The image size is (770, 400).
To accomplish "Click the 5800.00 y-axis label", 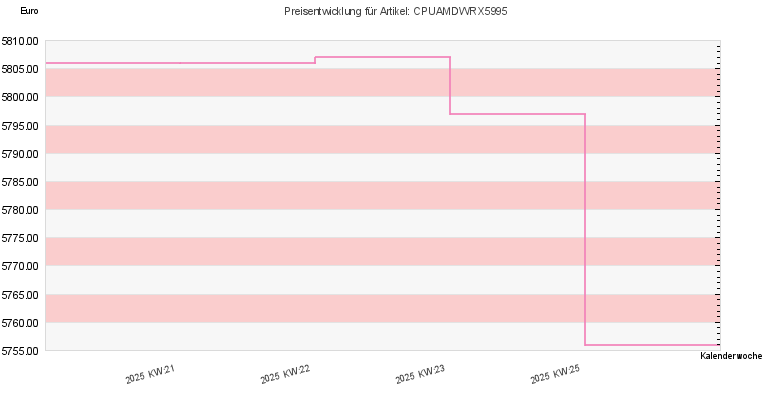I will 20,97.
